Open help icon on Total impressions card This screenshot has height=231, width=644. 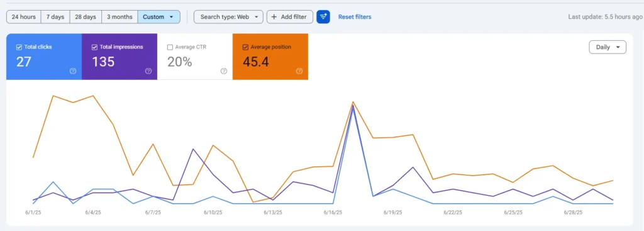click(148, 71)
